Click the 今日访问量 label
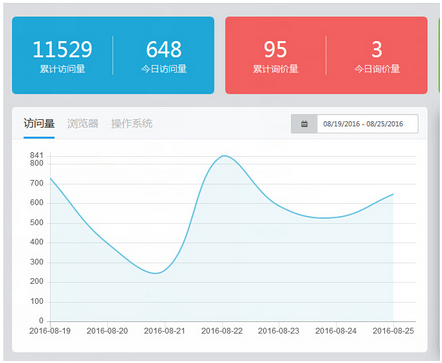Image resolution: width=442 pixels, height=363 pixels. pos(164,69)
